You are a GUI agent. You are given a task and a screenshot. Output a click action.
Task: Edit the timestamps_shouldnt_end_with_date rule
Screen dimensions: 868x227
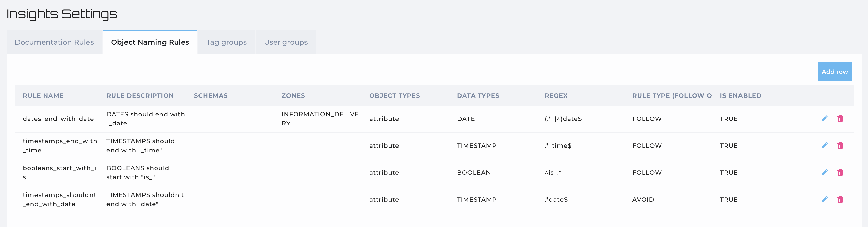point(825,200)
